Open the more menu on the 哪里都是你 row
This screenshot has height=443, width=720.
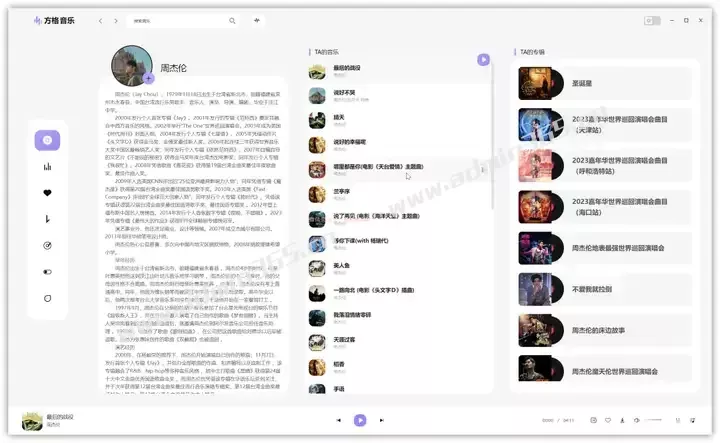482,170
